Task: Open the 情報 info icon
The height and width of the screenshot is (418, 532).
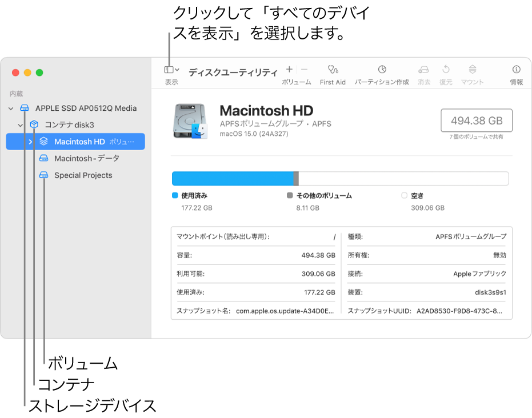Action: [516, 70]
